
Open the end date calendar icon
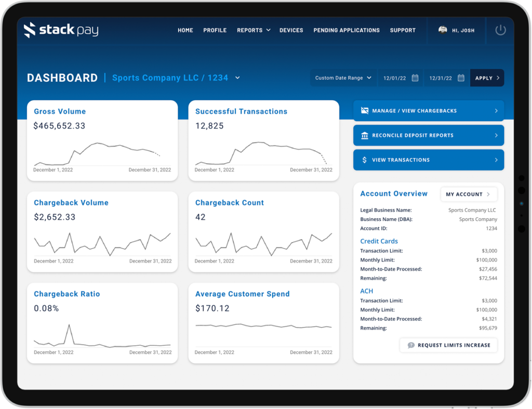point(461,78)
